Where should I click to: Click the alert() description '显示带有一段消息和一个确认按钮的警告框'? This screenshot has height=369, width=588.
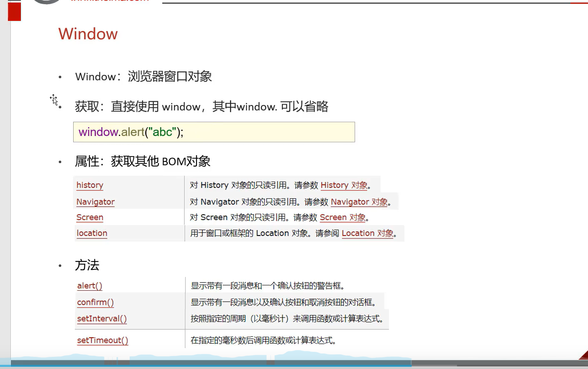(268, 286)
